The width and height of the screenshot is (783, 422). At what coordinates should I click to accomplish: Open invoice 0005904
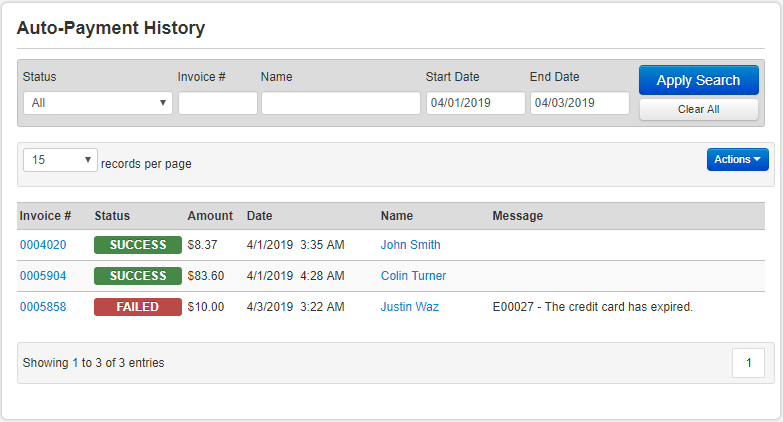43,276
